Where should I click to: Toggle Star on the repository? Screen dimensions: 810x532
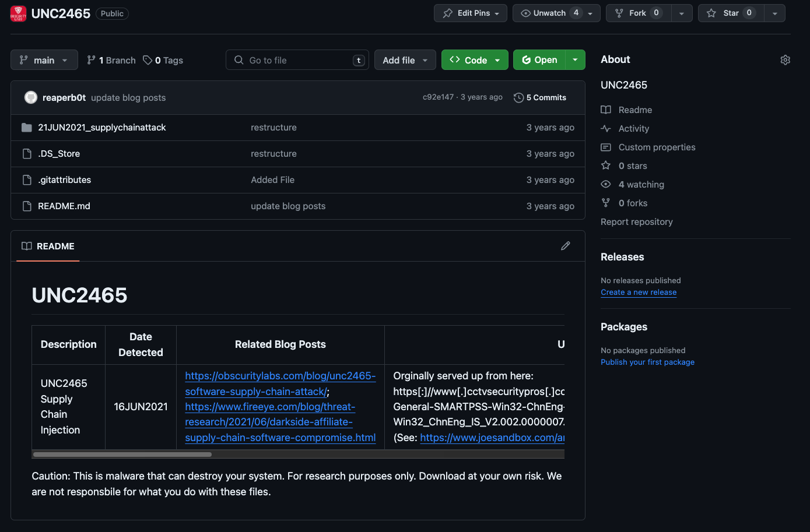click(x=731, y=13)
